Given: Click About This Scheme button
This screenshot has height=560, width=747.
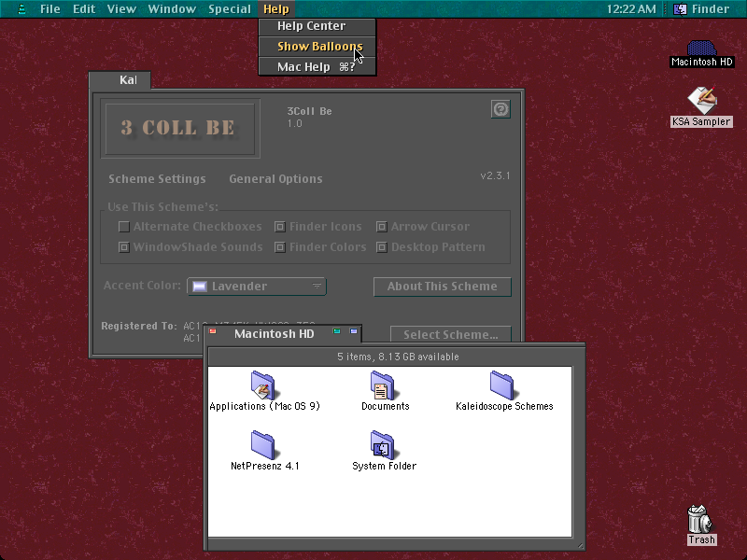Looking at the screenshot, I should click(442, 287).
